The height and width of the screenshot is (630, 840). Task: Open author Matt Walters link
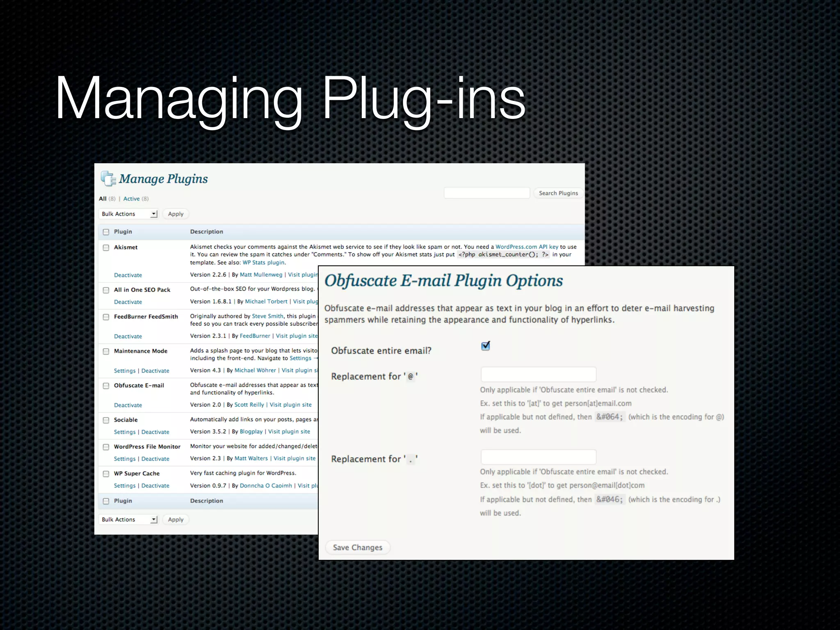[251, 459]
